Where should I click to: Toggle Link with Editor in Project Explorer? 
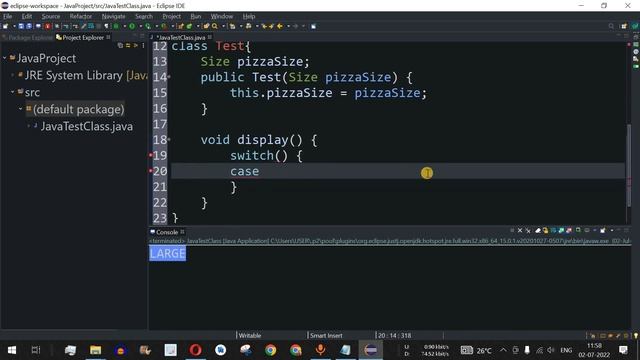tap(128, 45)
